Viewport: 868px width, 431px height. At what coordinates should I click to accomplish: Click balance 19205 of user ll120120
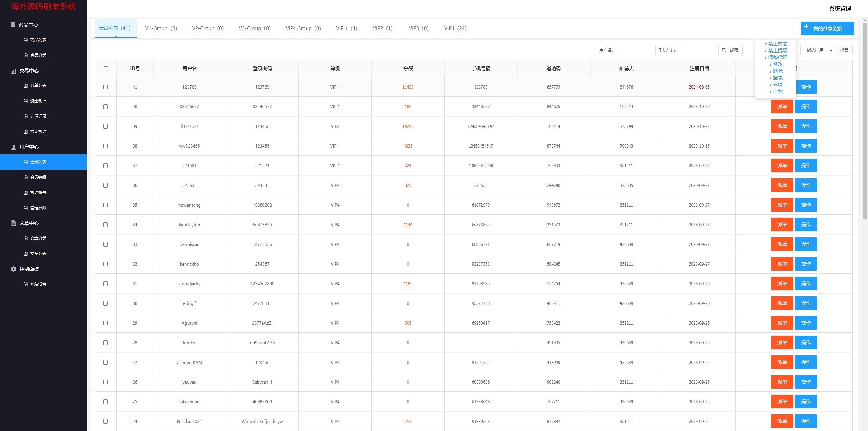coord(408,126)
